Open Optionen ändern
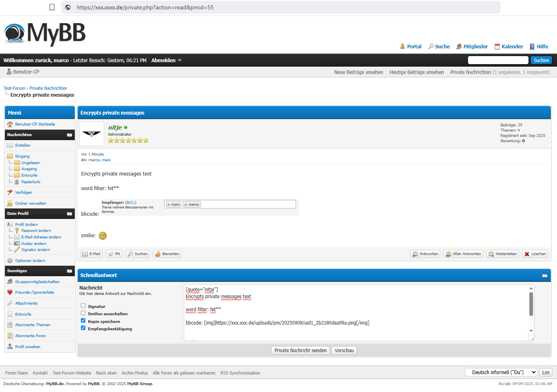This screenshot has height=392, width=557. [x=30, y=261]
